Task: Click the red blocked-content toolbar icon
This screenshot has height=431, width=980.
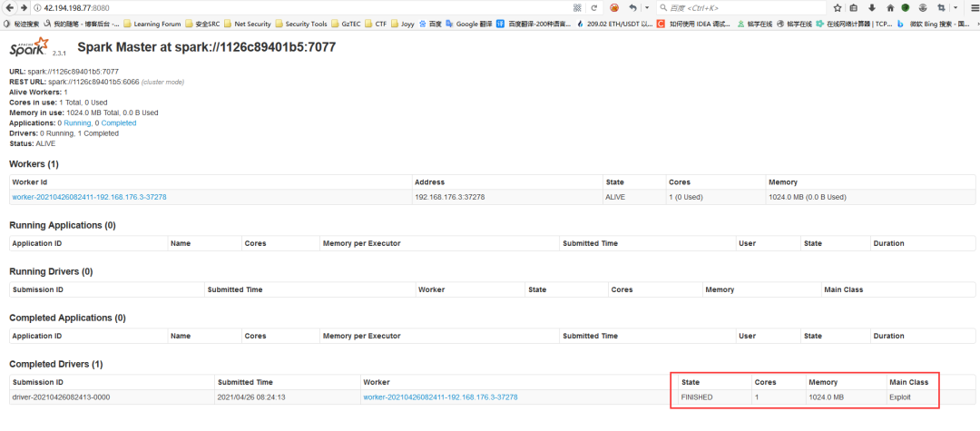Action: click(614, 8)
